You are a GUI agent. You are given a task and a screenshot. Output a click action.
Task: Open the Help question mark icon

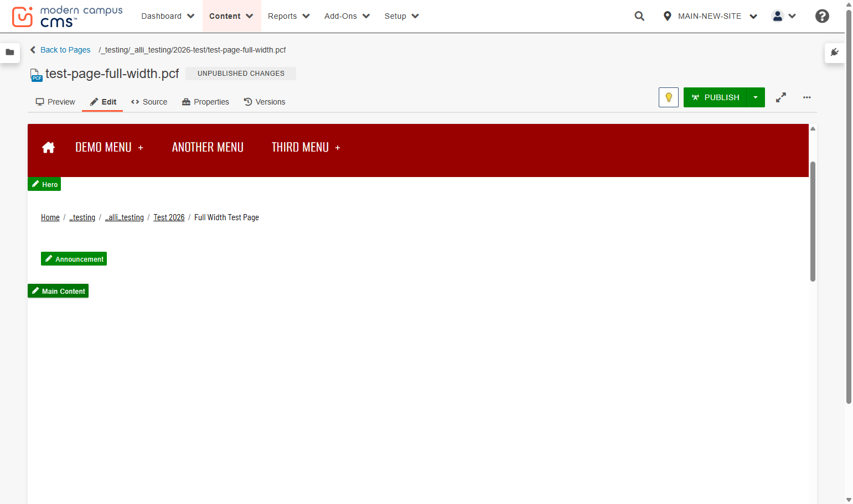coord(822,16)
